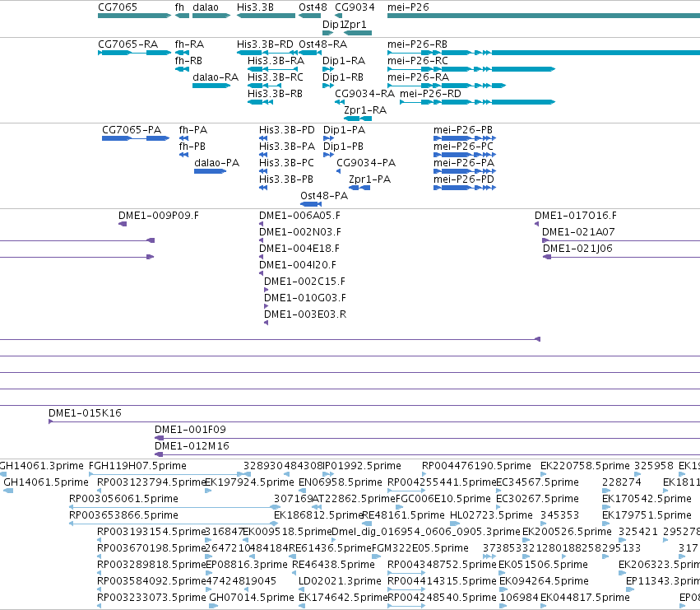Screen dimensions: 700x610
Task: Click the Zpr1-PA protein label
Action: (x=369, y=179)
